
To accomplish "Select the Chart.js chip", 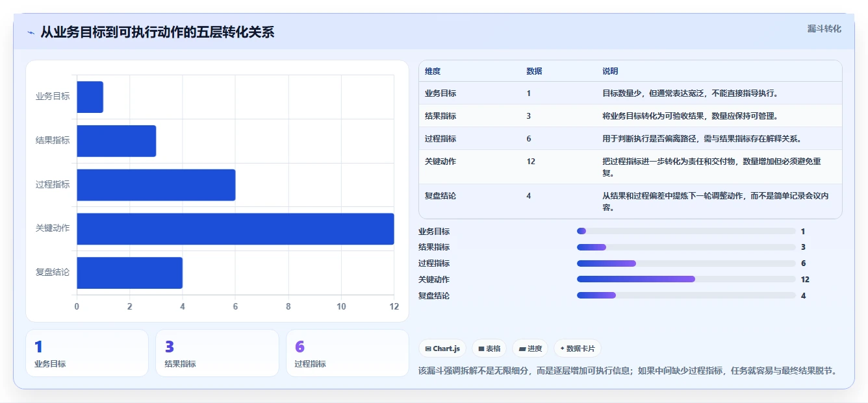I will coord(442,348).
